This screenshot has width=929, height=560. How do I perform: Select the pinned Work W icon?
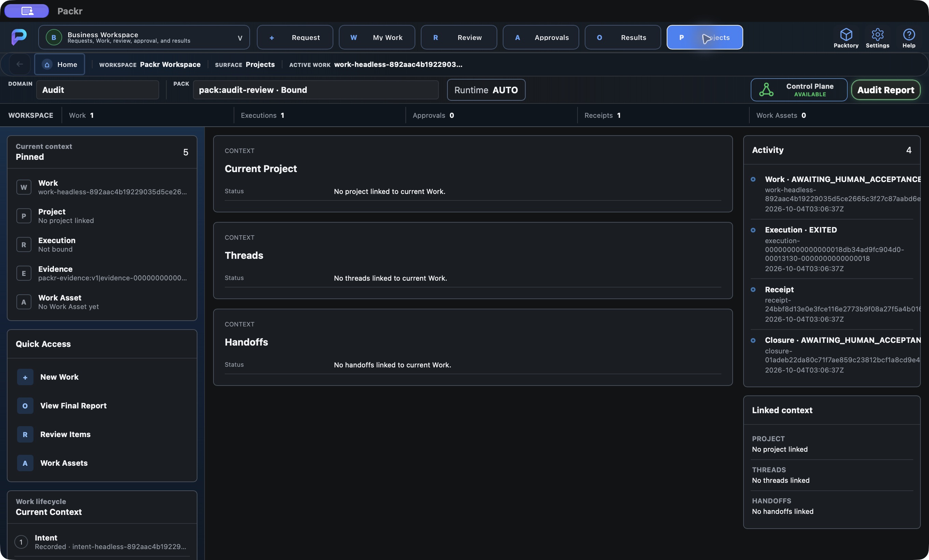coord(24,187)
